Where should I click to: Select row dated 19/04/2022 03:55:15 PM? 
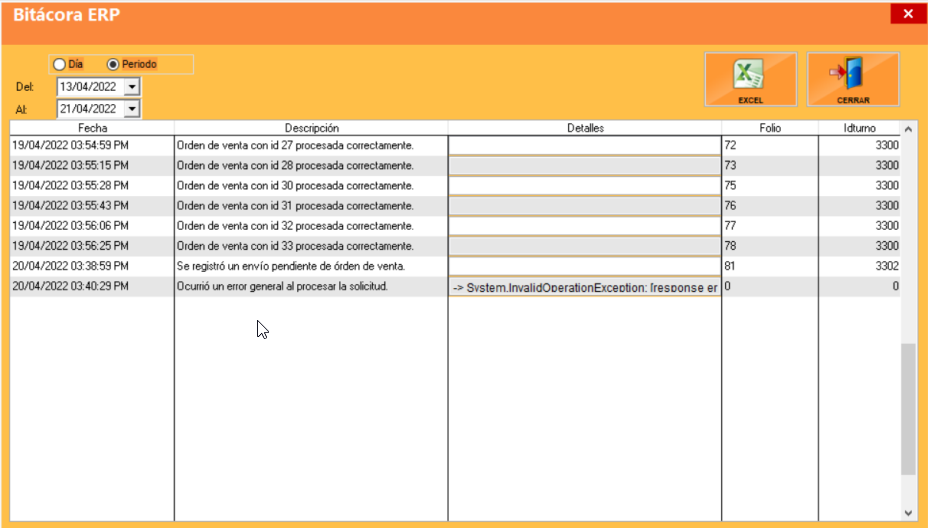tap(455, 166)
